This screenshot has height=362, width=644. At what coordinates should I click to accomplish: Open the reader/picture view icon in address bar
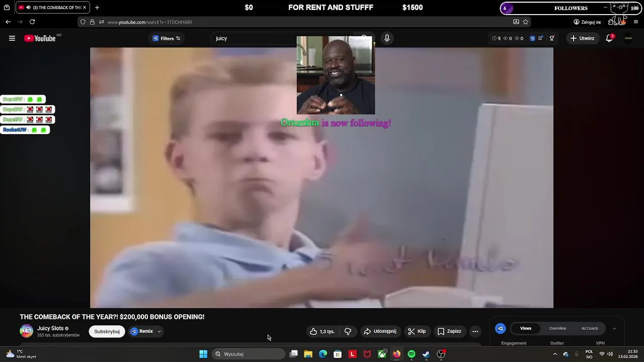pos(516,22)
